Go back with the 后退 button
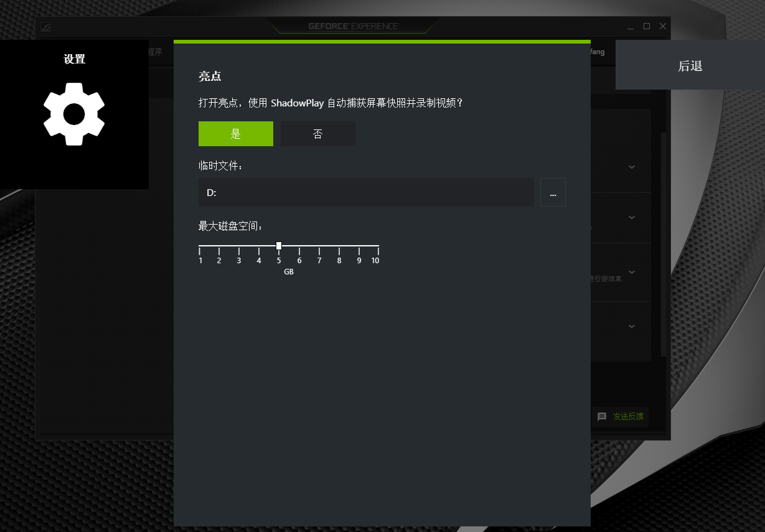This screenshot has height=532, width=765. coord(690,65)
